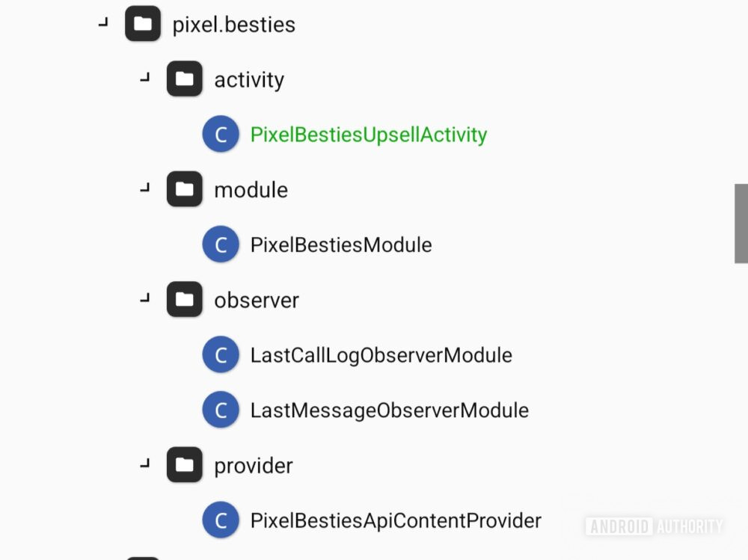This screenshot has height=560, width=748.
Task: Click the observer folder icon
Action: click(185, 299)
